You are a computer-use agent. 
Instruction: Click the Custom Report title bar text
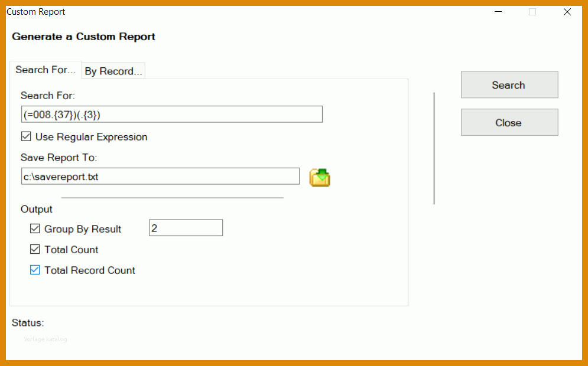click(x=36, y=12)
